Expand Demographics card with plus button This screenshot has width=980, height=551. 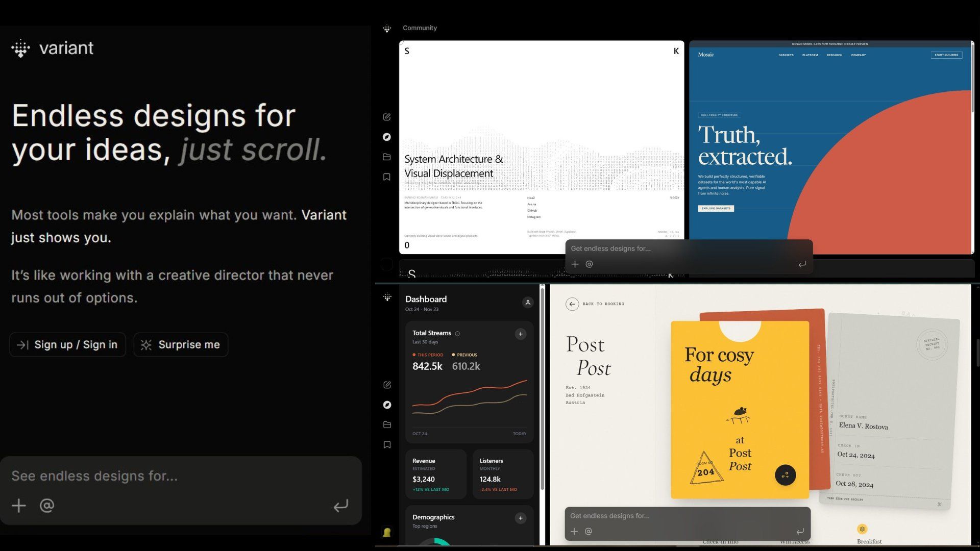point(521,518)
